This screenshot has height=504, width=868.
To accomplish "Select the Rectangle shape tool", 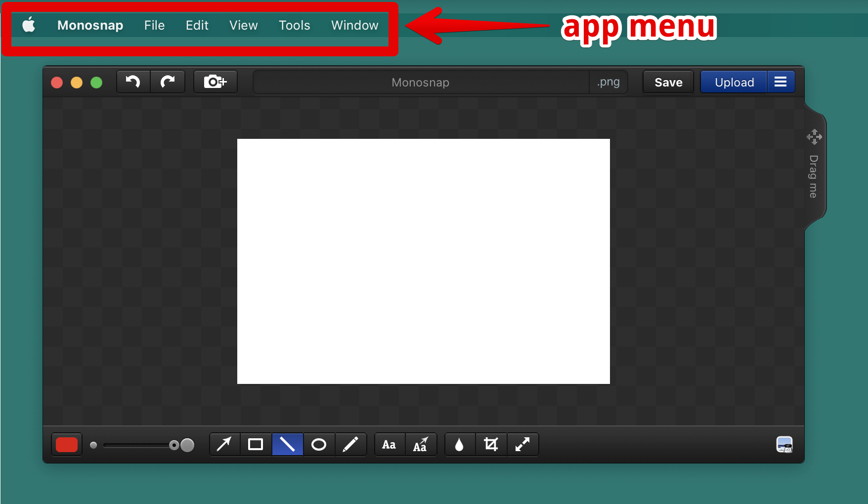I will [256, 445].
